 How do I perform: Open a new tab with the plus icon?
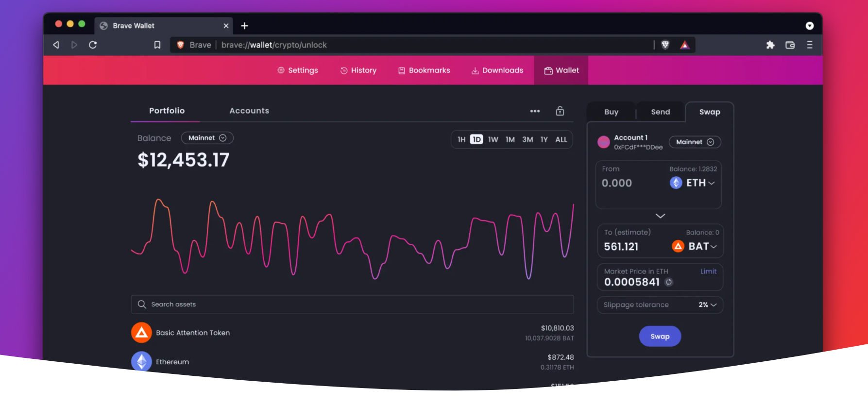coord(245,26)
